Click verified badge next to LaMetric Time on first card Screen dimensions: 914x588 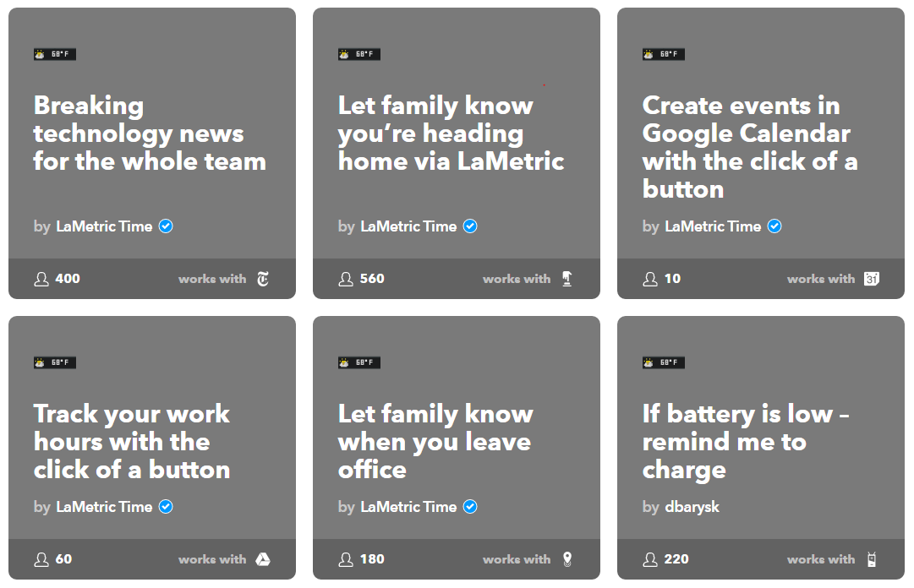click(166, 226)
